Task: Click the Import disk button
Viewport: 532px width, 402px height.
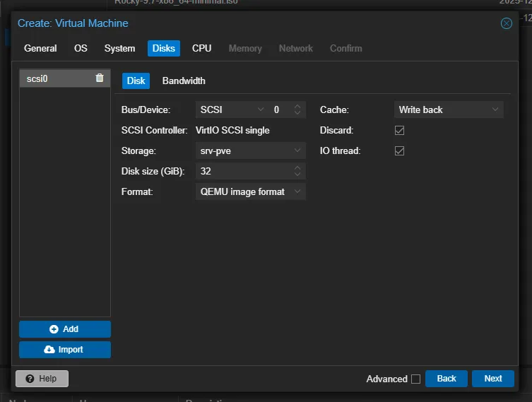Action: click(x=65, y=350)
